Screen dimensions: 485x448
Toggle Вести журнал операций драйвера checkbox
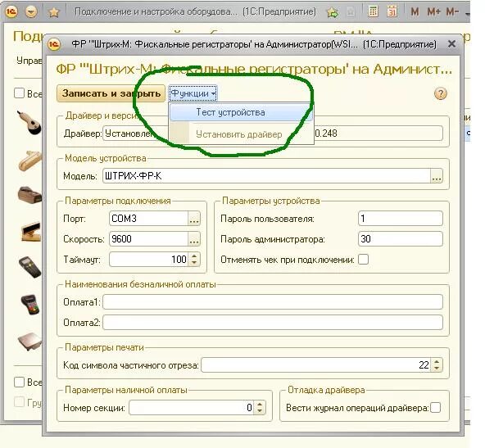pos(436,408)
